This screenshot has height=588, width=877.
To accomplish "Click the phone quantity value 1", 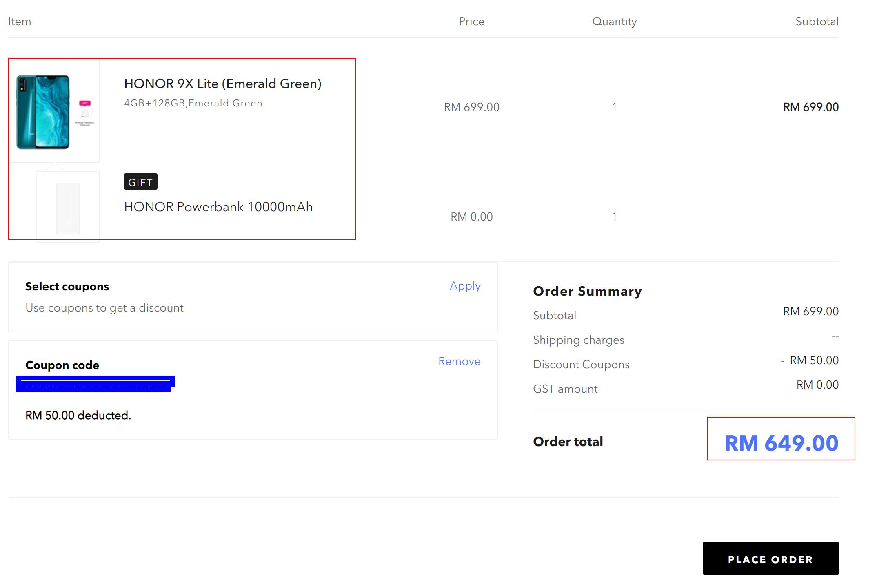I will (x=614, y=107).
